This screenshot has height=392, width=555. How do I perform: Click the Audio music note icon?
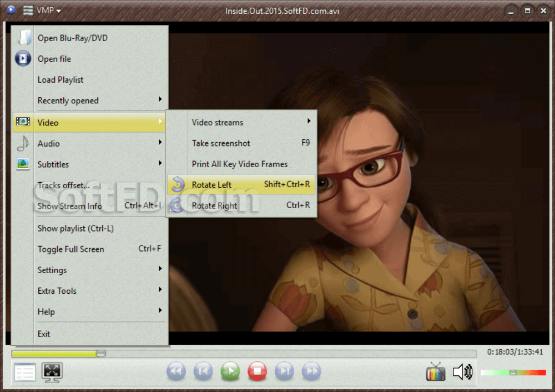23,143
